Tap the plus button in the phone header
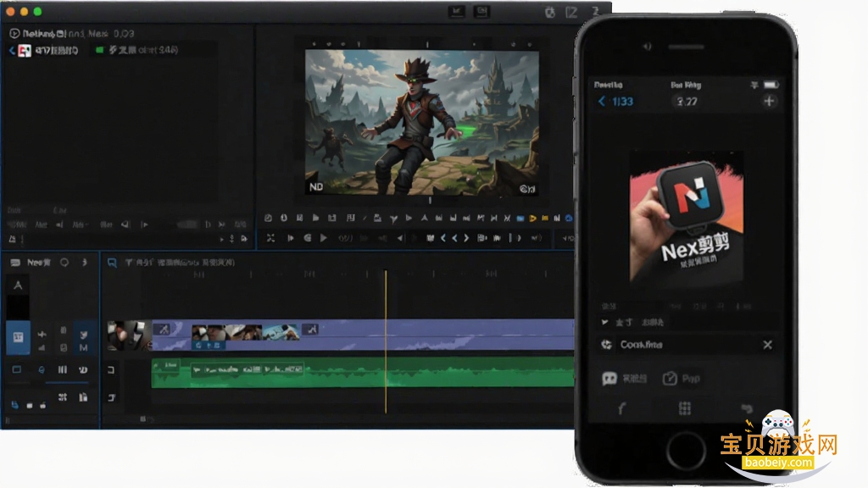This screenshot has width=868, height=488. [x=769, y=102]
